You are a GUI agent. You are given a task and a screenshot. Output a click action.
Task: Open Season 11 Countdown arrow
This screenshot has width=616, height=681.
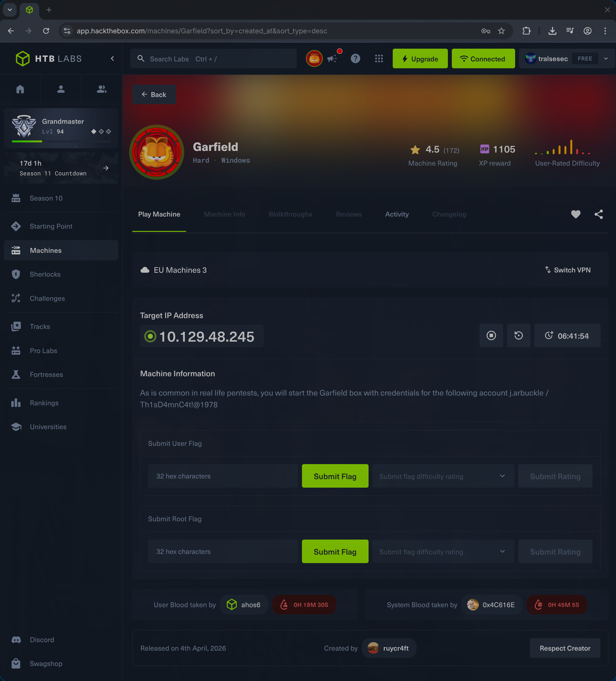pyautogui.click(x=106, y=168)
